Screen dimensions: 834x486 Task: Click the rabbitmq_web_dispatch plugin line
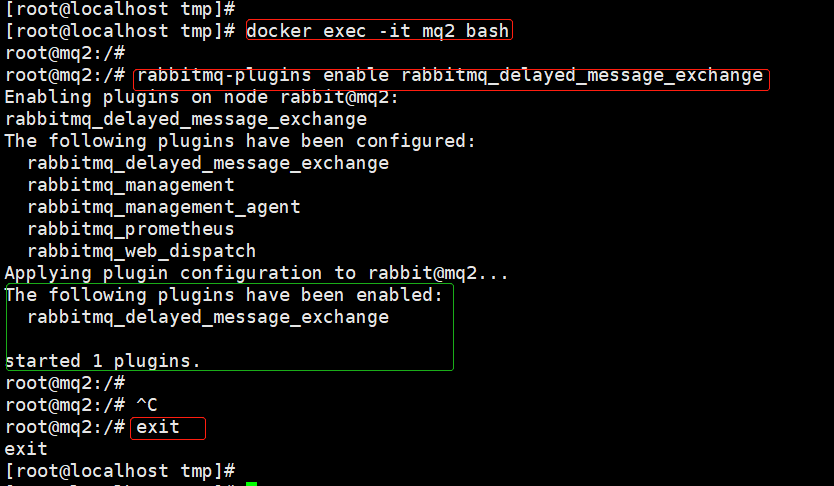[141, 251]
